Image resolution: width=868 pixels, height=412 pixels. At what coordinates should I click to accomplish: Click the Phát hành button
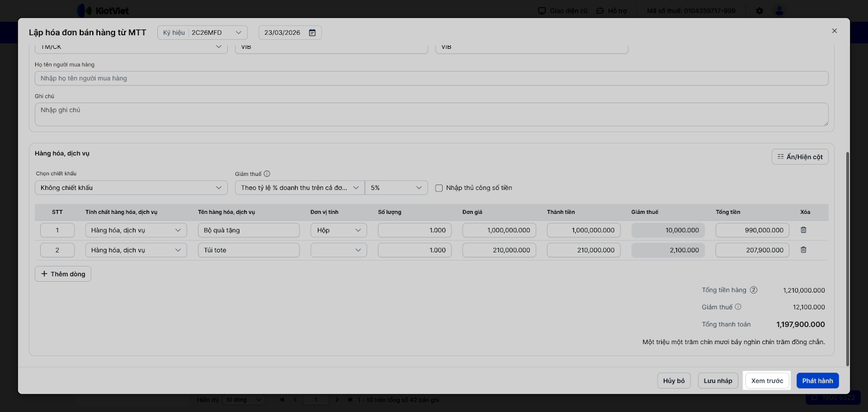pos(817,381)
